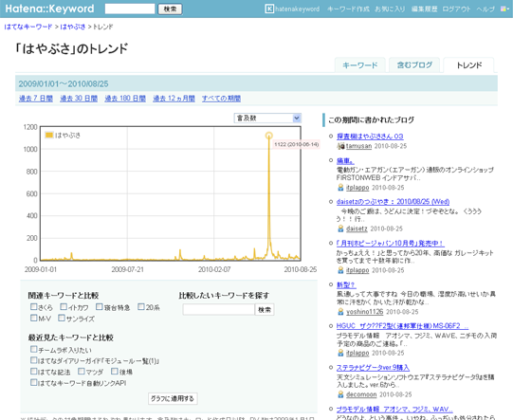Check the はてな記法 checkbox
513x420 pixels.
coord(33,372)
